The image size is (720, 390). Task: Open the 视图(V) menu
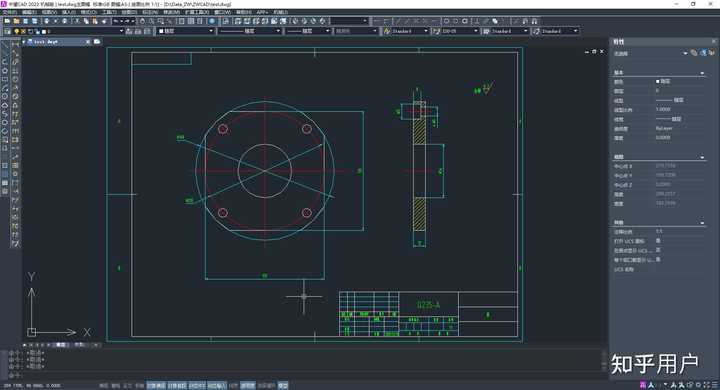click(x=49, y=12)
